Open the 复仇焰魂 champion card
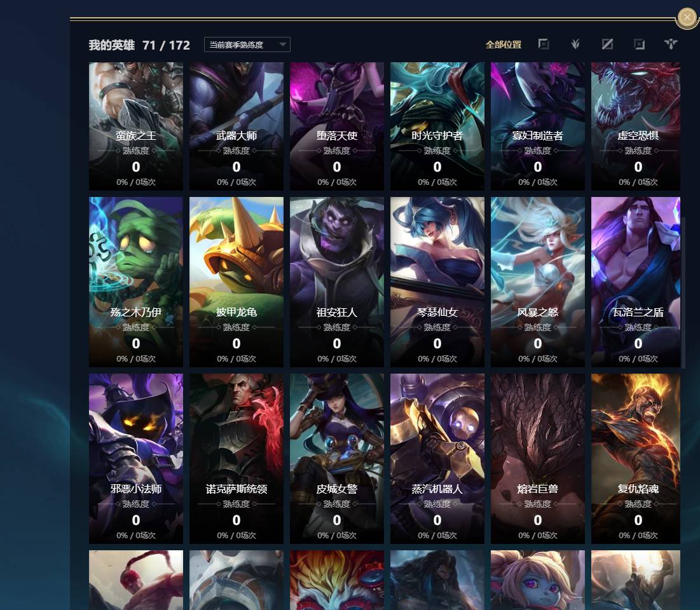 [x=636, y=459]
